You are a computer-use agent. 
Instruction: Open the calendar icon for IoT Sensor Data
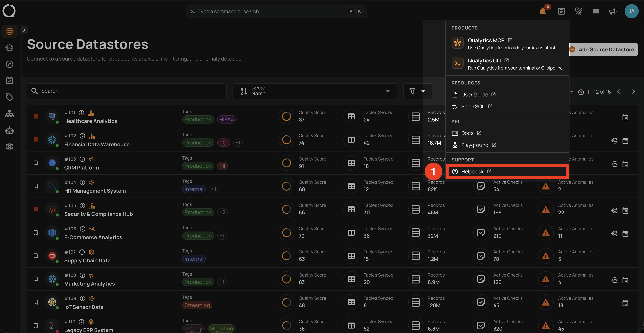(625, 303)
